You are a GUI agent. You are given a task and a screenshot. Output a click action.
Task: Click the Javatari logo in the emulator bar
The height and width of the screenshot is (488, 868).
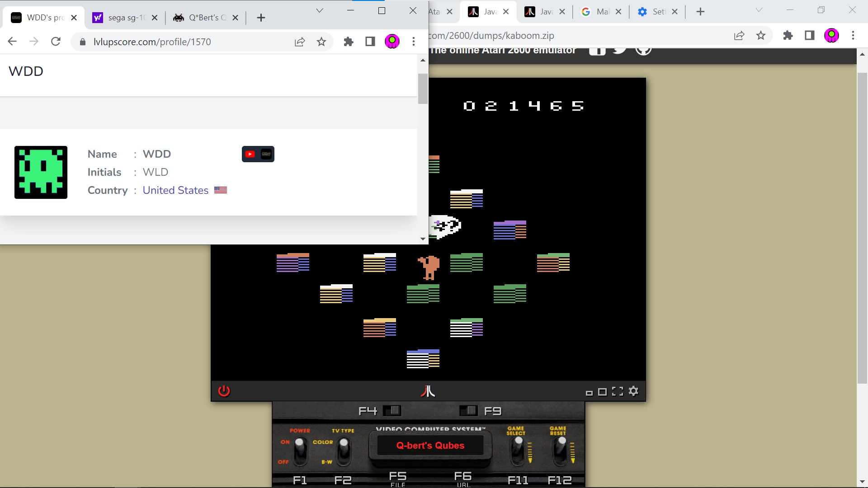tap(428, 391)
